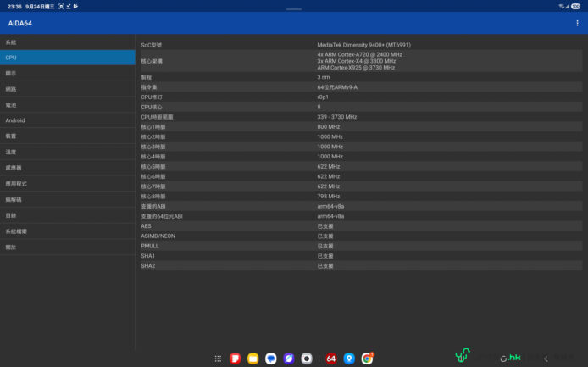Open the 系統檔案 section
This screenshot has height=367, width=588.
click(68, 231)
